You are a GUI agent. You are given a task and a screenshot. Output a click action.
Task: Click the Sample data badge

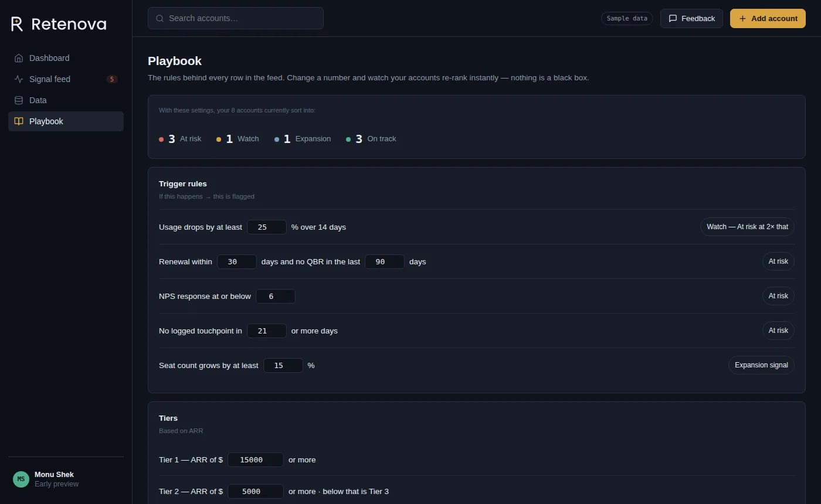pos(627,18)
